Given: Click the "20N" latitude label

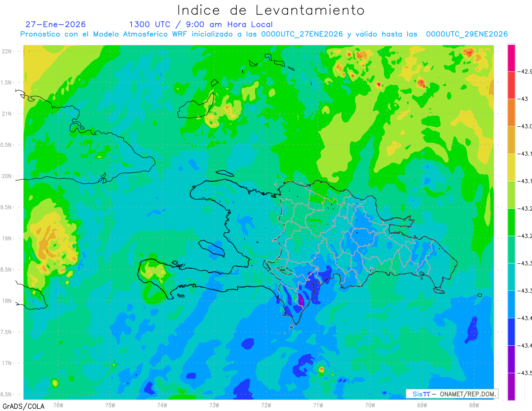Looking at the screenshot, I should coord(7,176).
